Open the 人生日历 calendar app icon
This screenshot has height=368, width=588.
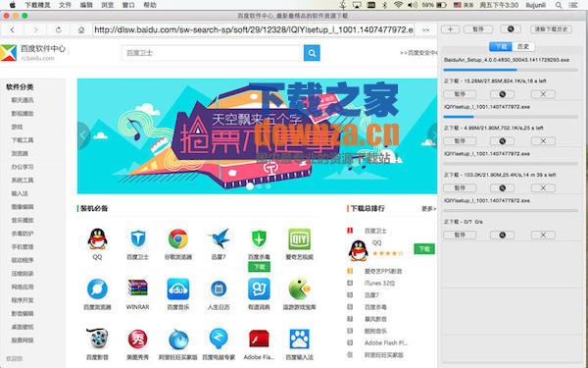[219, 289]
